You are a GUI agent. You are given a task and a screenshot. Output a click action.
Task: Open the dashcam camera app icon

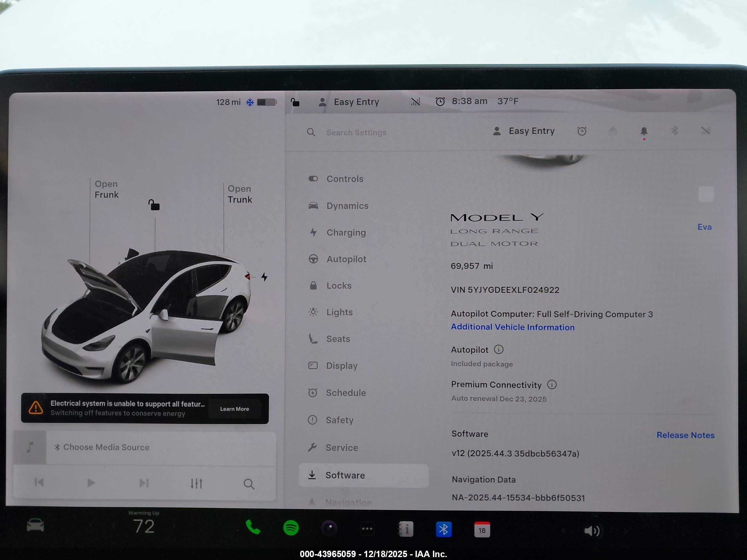click(x=329, y=528)
